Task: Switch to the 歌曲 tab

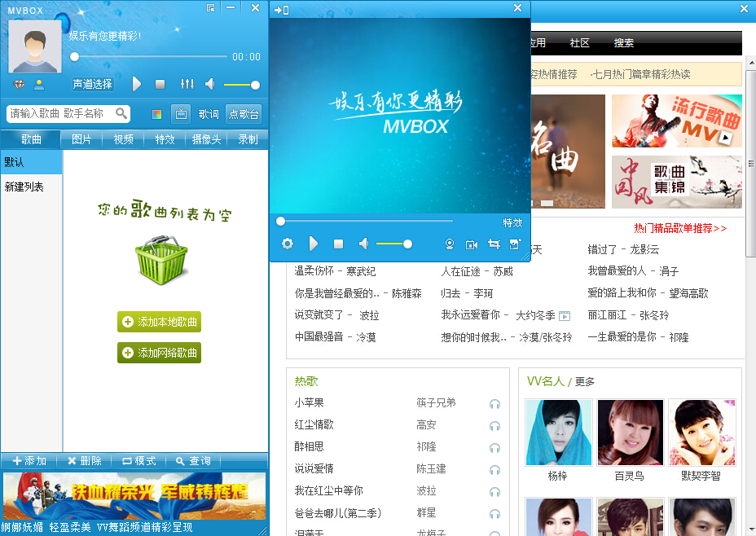Action: 31,140
